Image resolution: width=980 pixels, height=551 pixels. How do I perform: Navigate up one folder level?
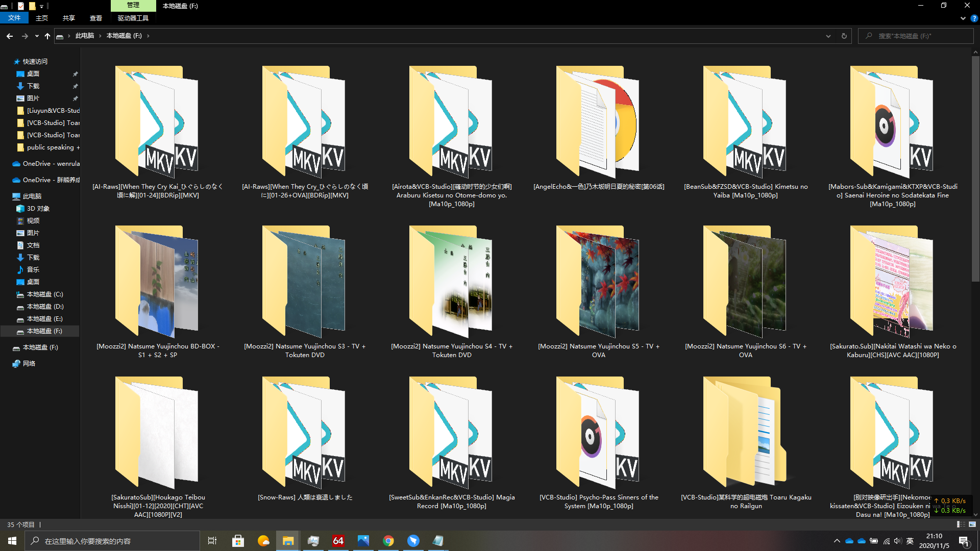click(x=47, y=36)
